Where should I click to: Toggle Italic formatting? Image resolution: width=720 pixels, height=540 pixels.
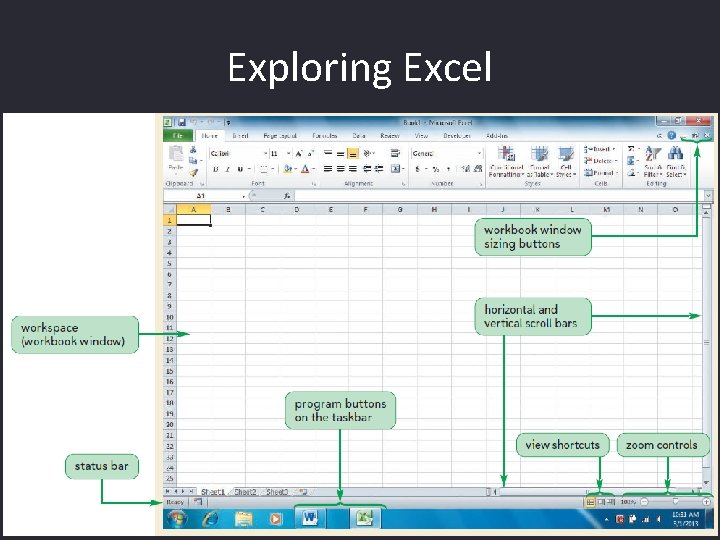[x=227, y=169]
